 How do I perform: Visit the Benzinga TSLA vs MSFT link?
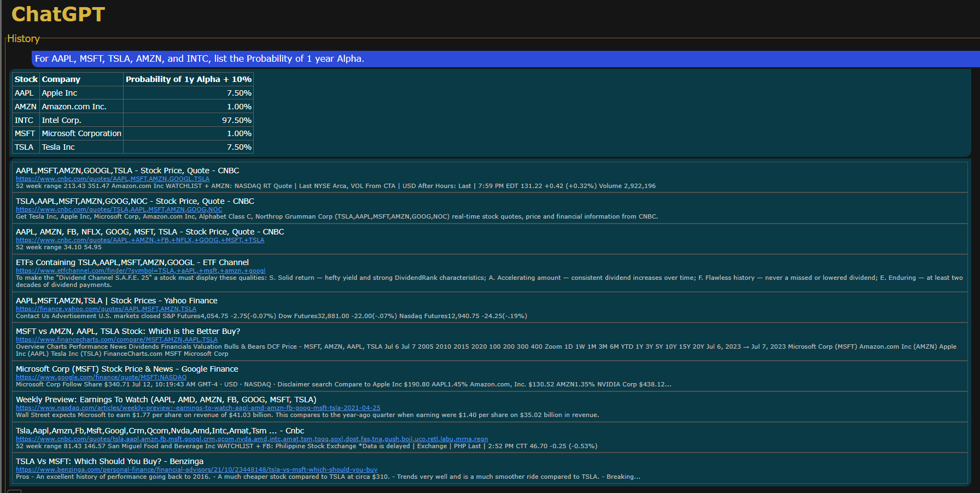tap(196, 469)
